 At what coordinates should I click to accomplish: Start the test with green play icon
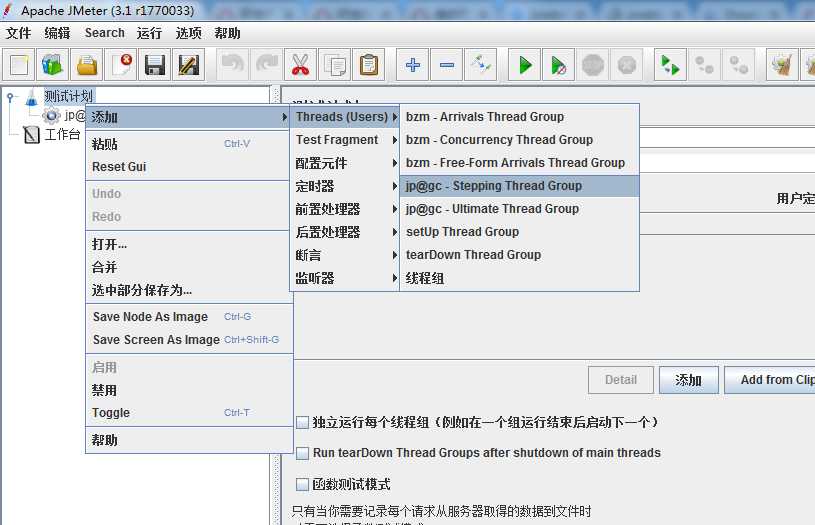[x=524, y=65]
